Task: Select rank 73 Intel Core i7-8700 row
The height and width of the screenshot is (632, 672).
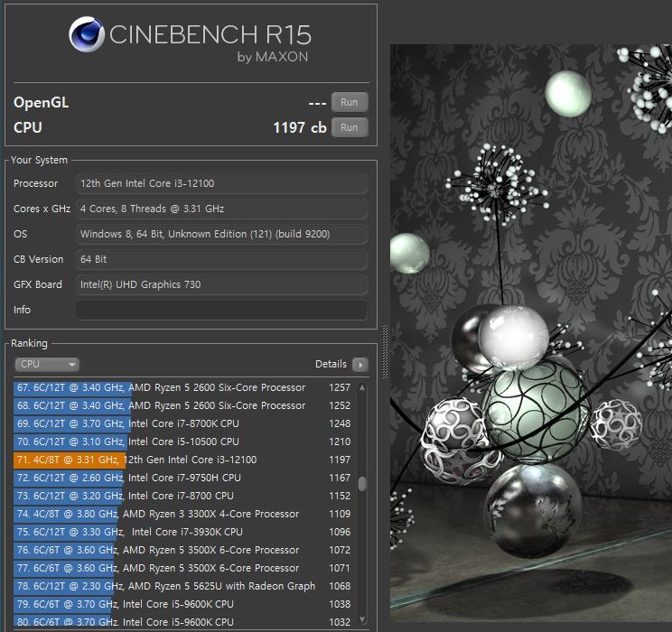Action: click(x=184, y=496)
